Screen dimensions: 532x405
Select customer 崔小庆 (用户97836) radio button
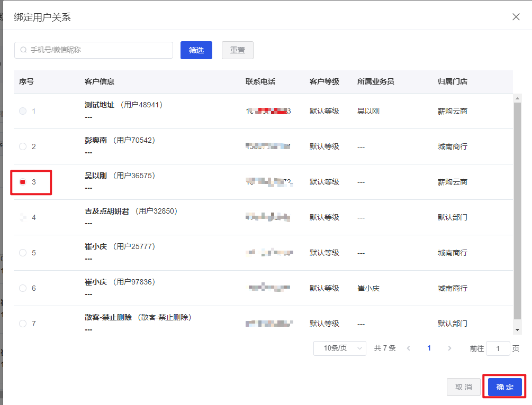[x=21, y=288]
